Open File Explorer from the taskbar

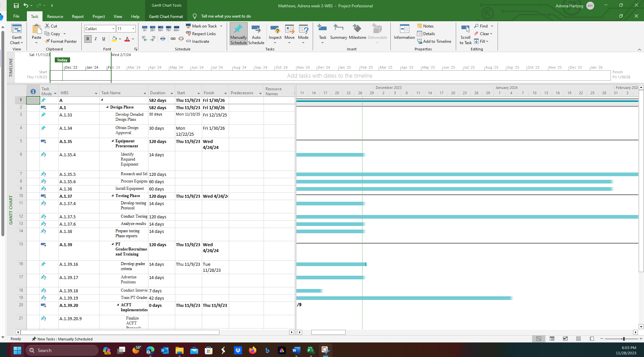pos(179,350)
